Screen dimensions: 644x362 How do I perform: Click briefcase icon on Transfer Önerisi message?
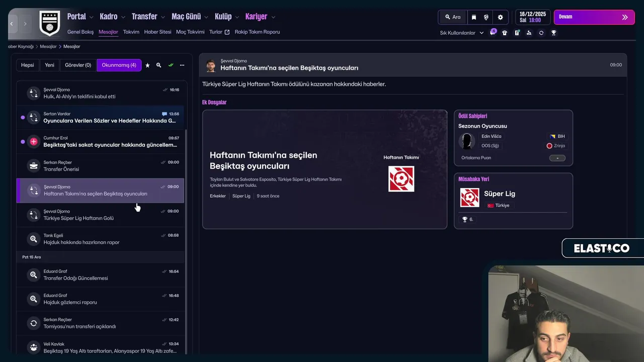tap(33, 166)
